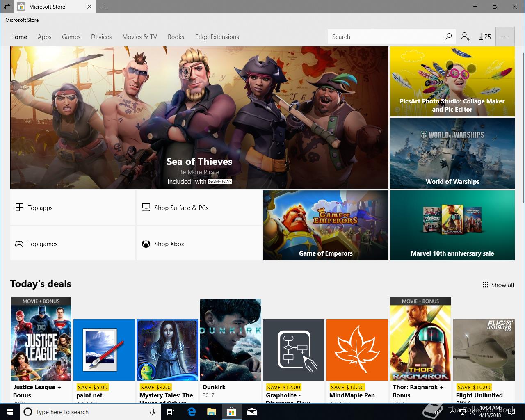Open downloads and updates (25)
This screenshot has width=525, height=420.
pyautogui.click(x=484, y=37)
